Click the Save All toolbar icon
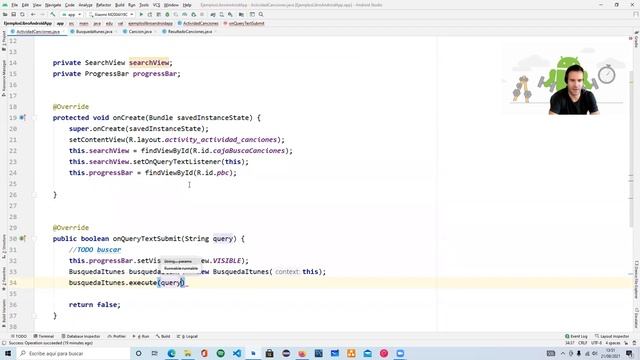 coord(13,14)
